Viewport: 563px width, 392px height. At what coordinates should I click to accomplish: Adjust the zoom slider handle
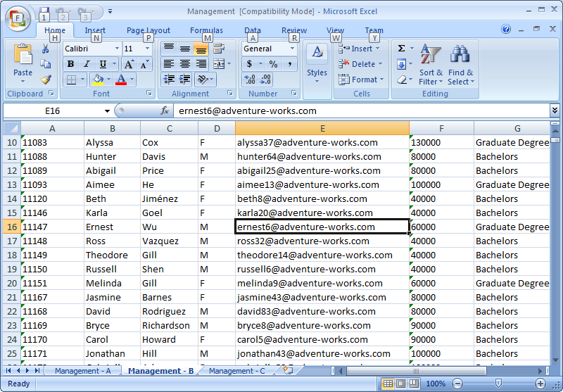[x=498, y=384]
